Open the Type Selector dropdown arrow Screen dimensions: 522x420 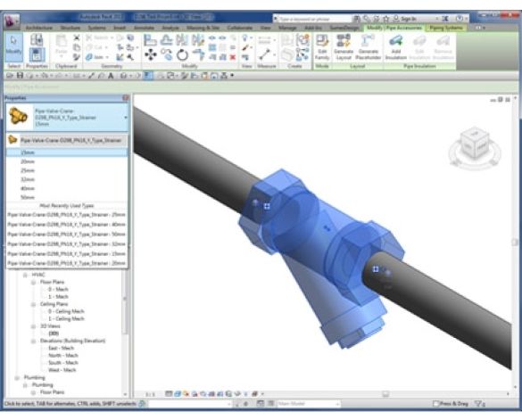point(126,118)
